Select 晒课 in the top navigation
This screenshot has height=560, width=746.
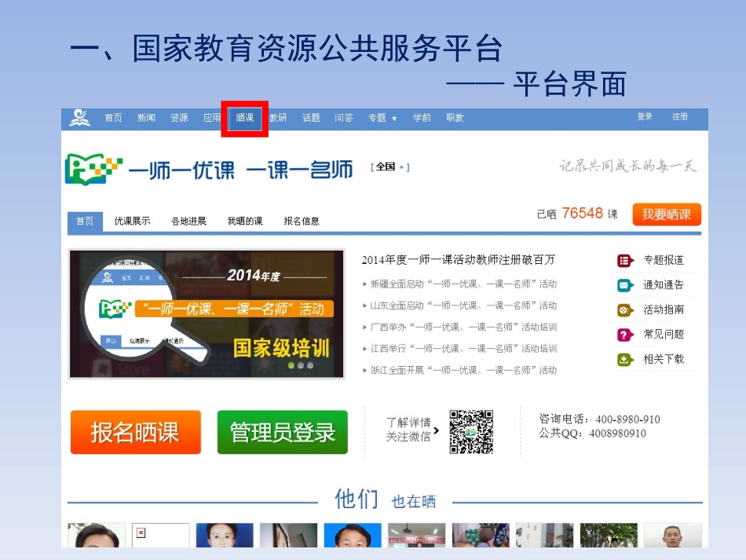coord(244,118)
